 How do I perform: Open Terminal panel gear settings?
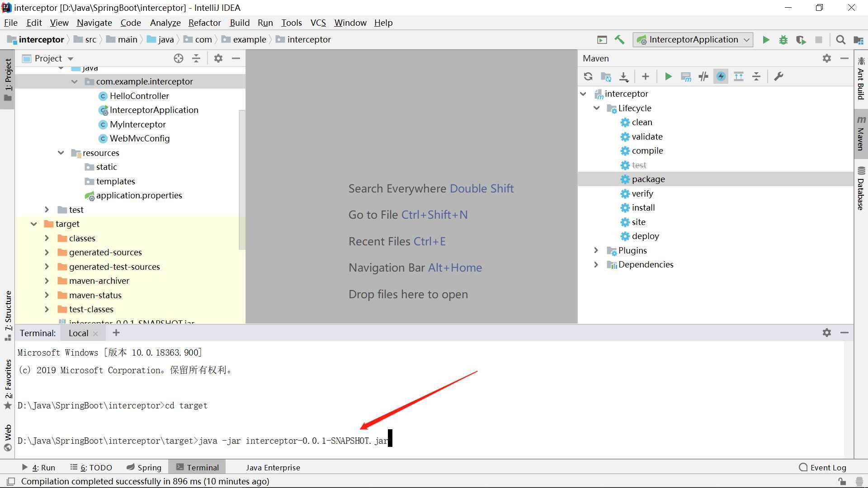pyautogui.click(x=827, y=333)
